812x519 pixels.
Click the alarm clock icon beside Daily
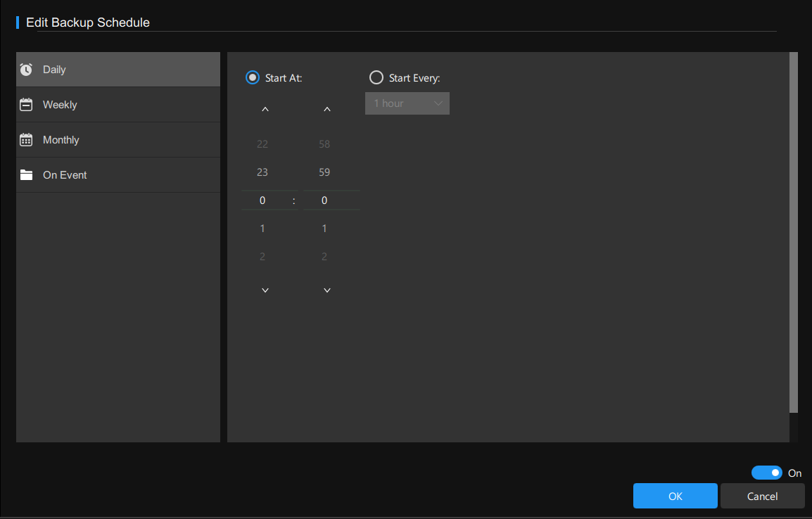pyautogui.click(x=26, y=70)
